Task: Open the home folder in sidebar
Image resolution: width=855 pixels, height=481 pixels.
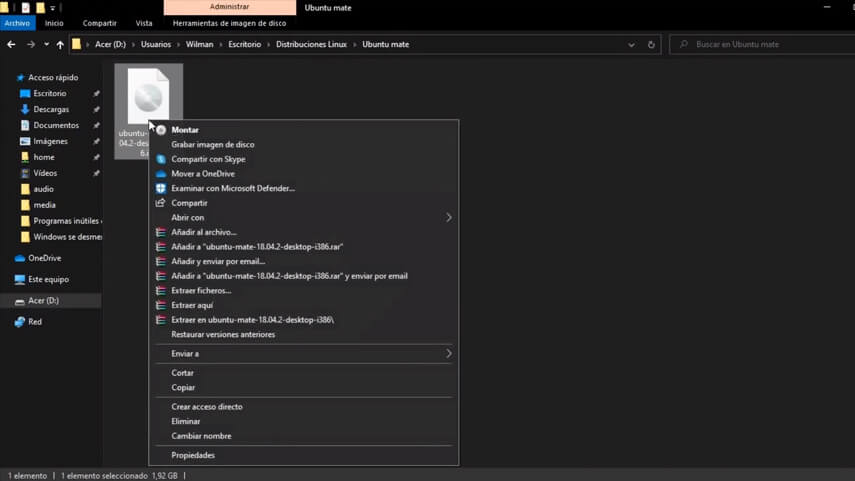Action: point(44,157)
